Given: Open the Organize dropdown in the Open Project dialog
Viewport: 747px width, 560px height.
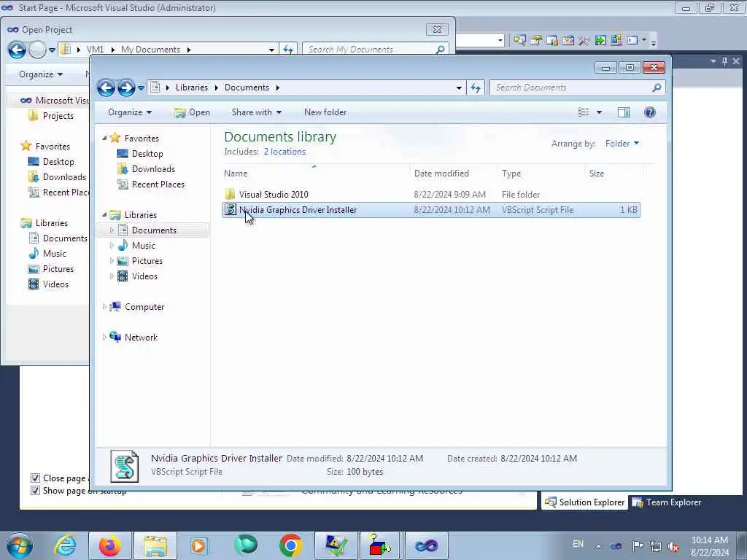Looking at the screenshot, I should 41,74.
